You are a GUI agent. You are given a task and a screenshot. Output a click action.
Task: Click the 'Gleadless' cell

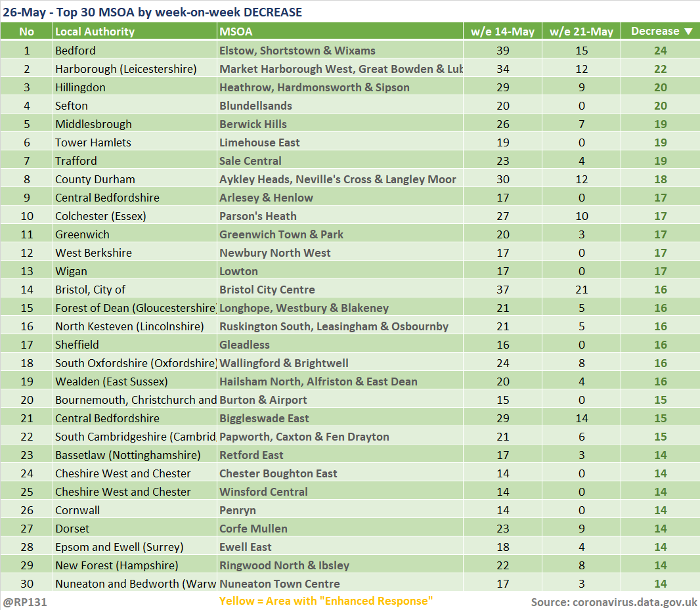[x=340, y=344]
